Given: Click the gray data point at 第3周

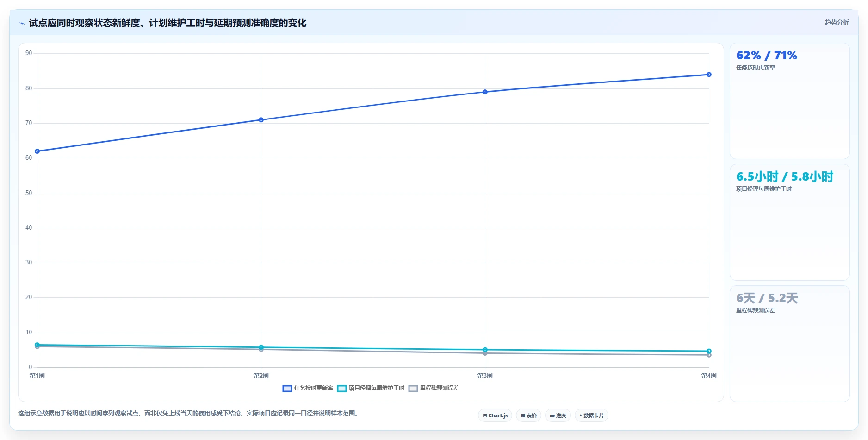Looking at the screenshot, I should 485,353.
